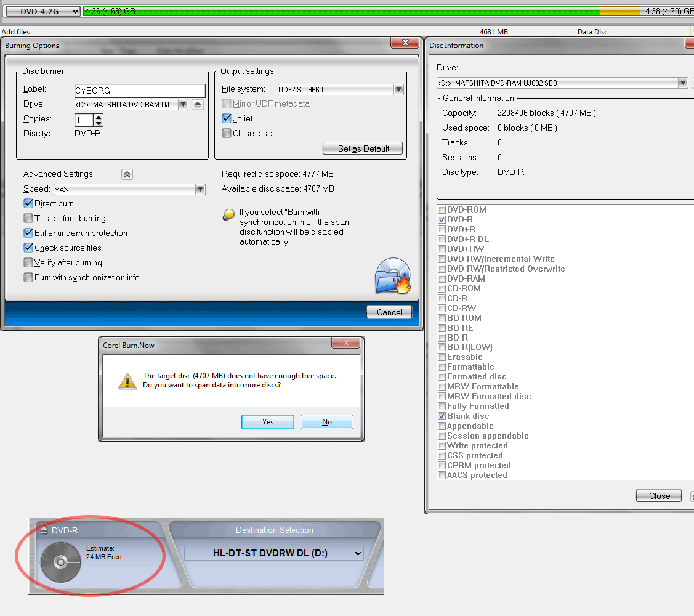Image resolution: width=694 pixels, height=616 pixels.
Task: Click the '24 MB Free' estimate text
Action: (x=103, y=557)
